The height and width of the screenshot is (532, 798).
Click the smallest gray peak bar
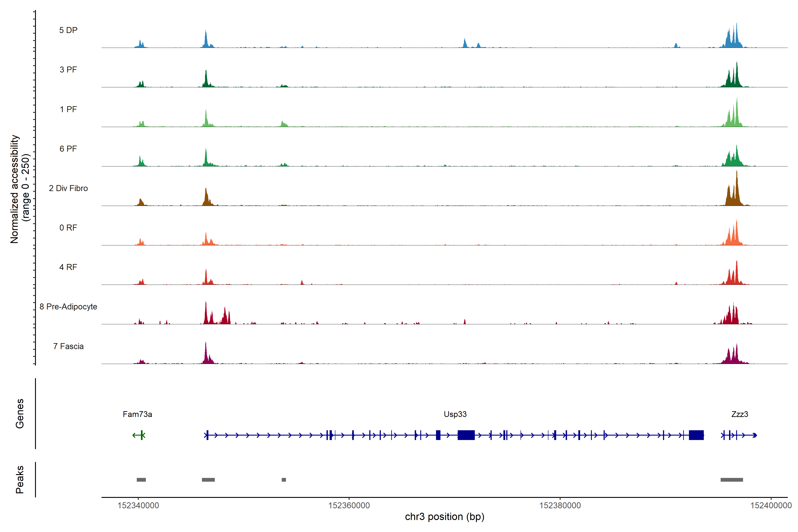[x=284, y=480]
